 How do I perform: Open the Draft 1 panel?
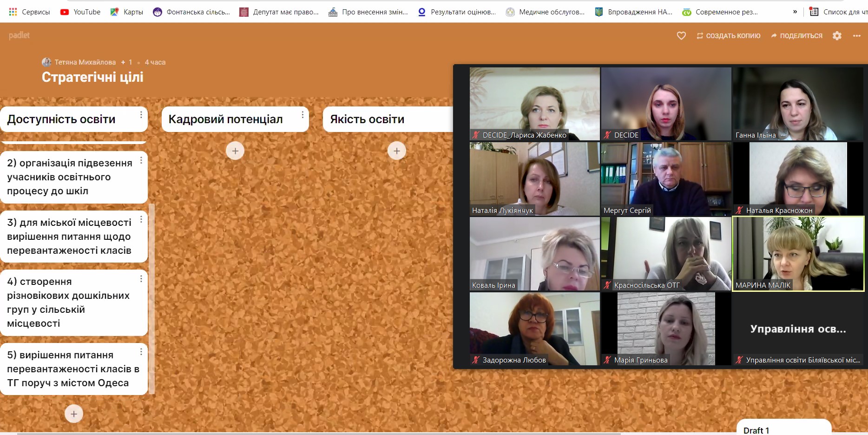[784, 428]
